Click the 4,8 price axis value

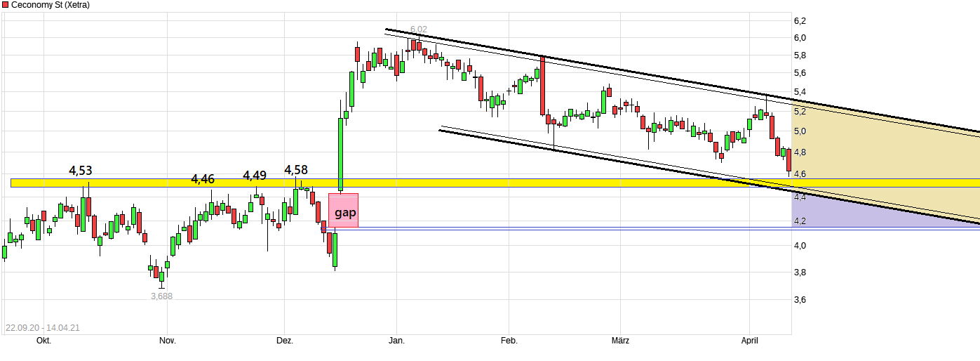tap(800, 152)
